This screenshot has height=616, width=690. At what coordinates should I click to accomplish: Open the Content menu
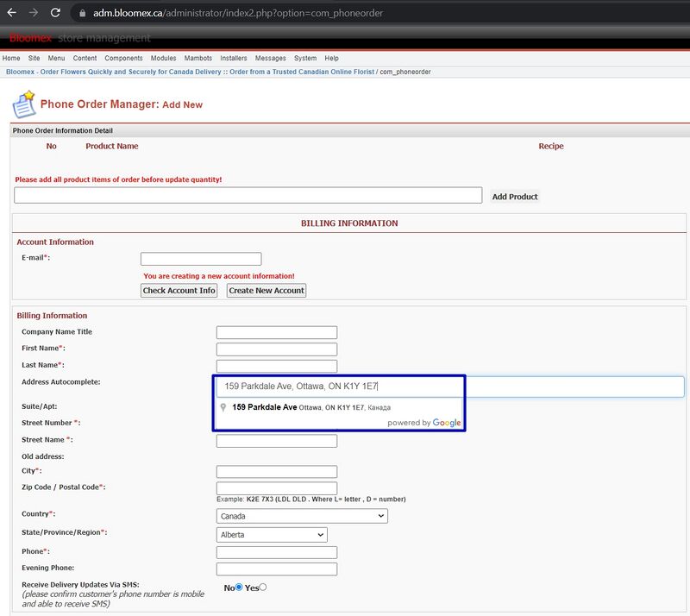tap(85, 58)
